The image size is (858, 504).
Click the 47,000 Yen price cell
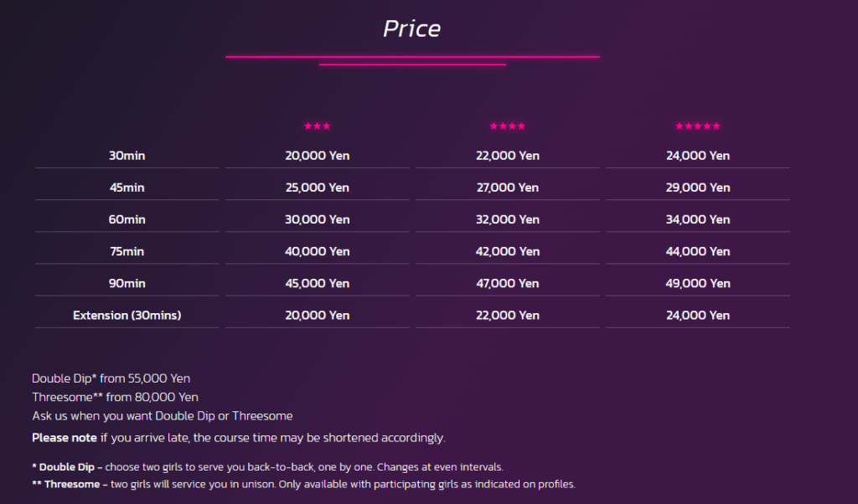click(508, 284)
